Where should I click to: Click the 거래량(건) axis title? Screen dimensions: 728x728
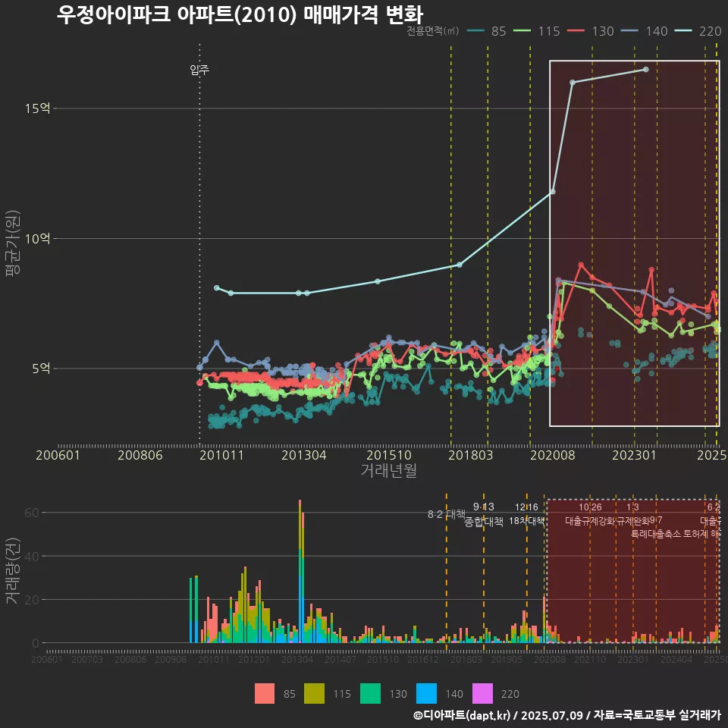[x=13, y=571]
